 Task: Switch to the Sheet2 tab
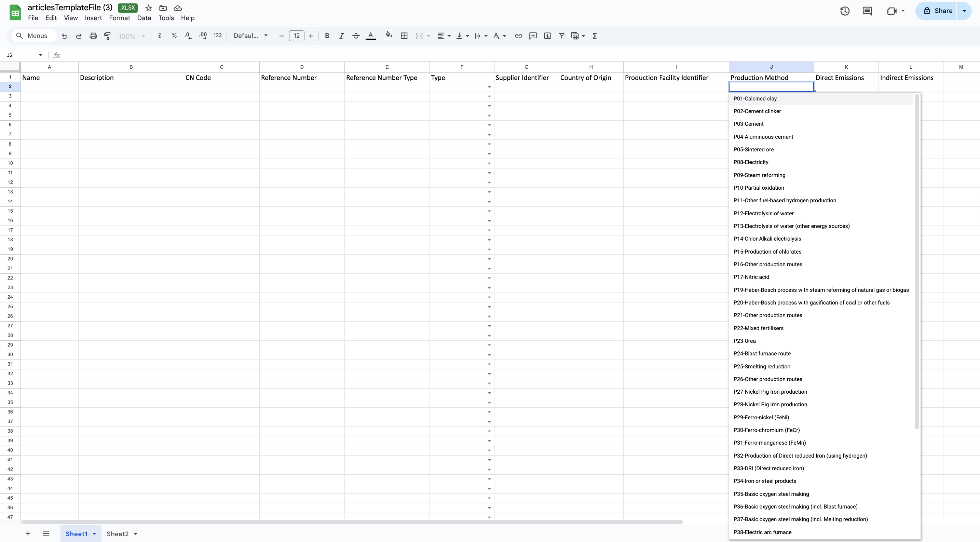118,534
